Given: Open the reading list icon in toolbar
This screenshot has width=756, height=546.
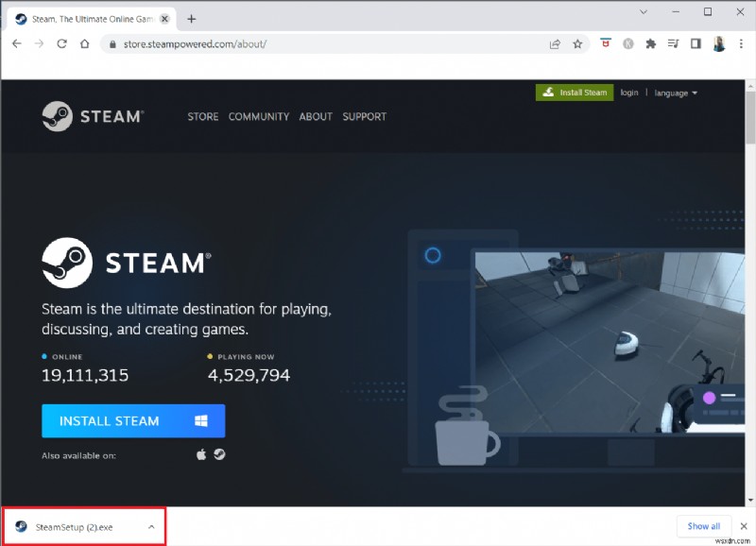Looking at the screenshot, I should point(673,43).
